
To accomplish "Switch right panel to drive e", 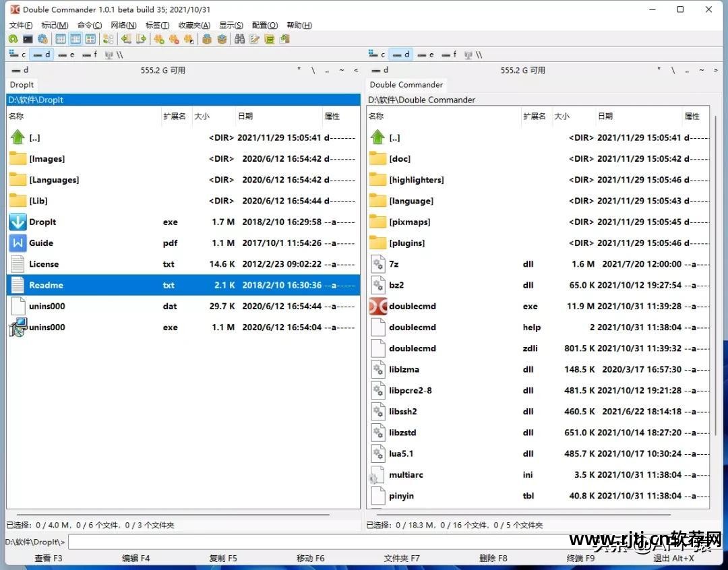I will pyautogui.click(x=426, y=55).
